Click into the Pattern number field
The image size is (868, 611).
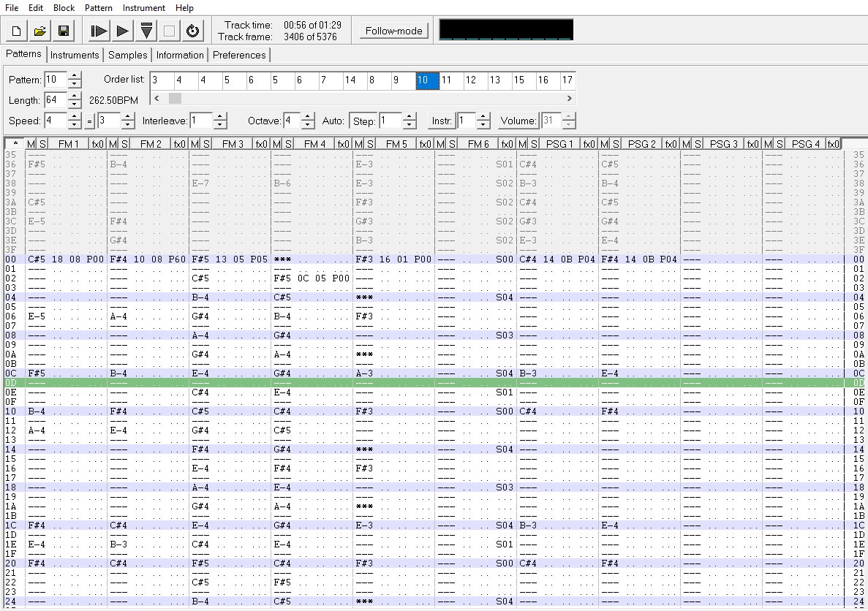[56, 80]
